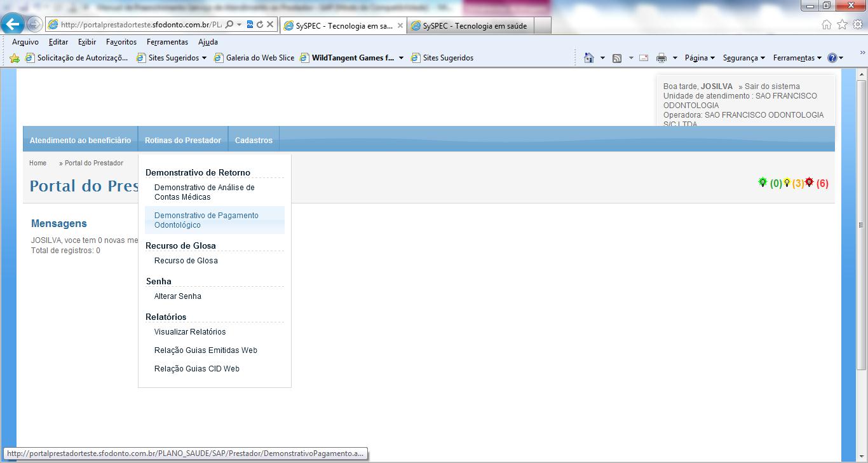Open the Exibir menu

point(87,42)
